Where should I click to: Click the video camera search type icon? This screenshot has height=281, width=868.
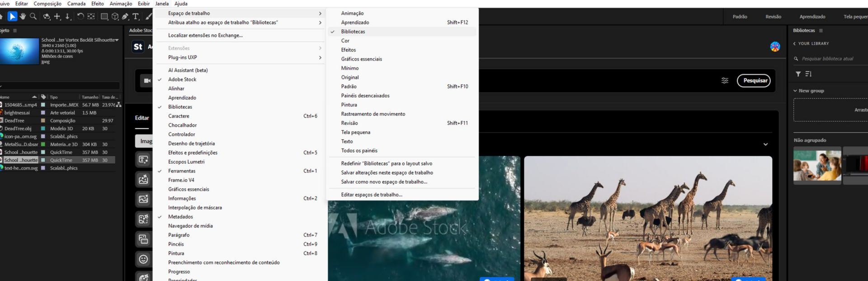tap(147, 81)
